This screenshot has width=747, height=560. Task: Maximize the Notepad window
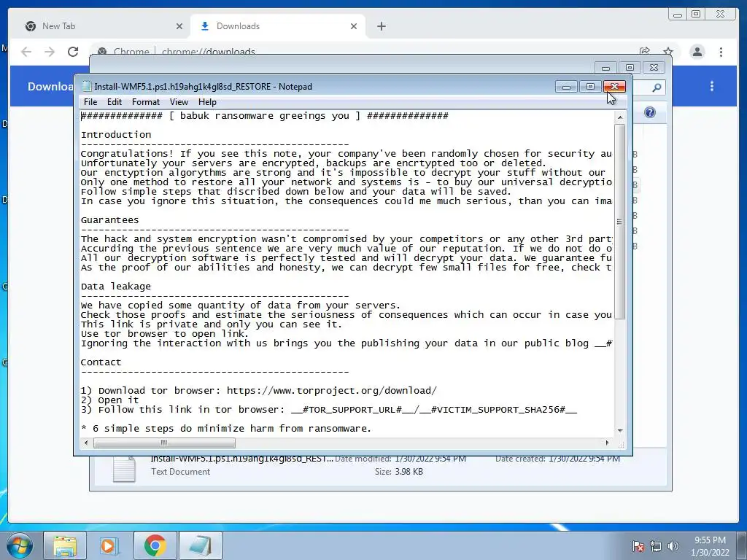(590, 87)
